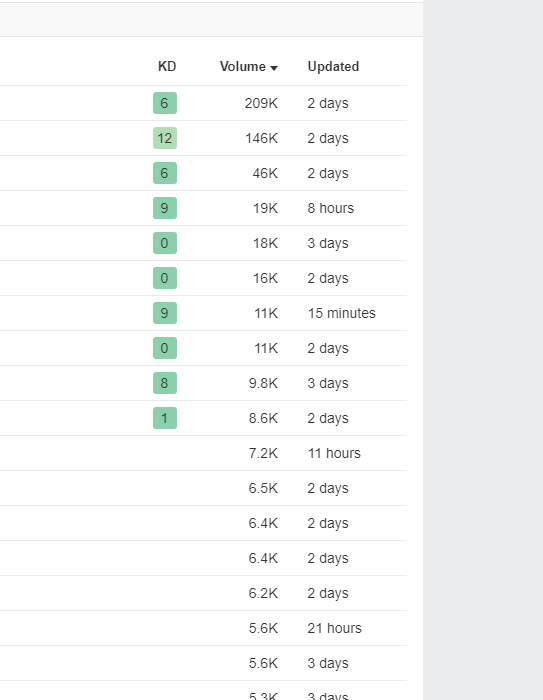Click the 21 hours updated cell
Viewport: 543px width, 700px height.
pyautogui.click(x=334, y=628)
